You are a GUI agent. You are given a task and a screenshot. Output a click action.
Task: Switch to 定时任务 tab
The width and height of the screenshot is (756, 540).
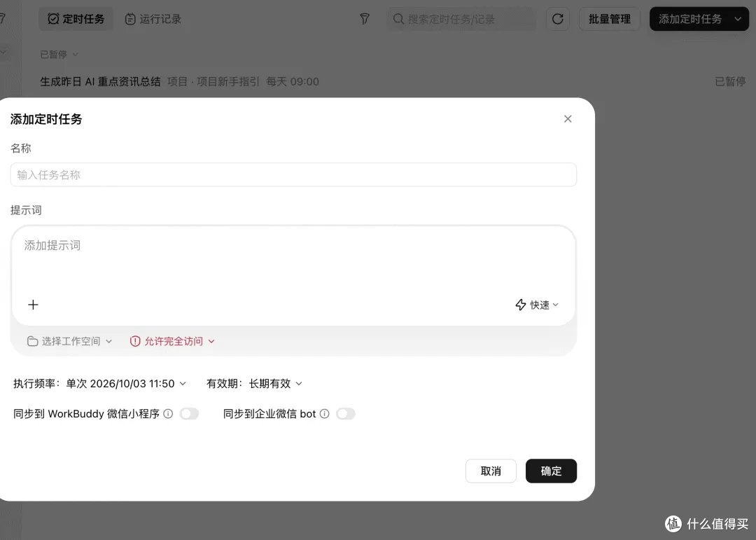point(76,20)
